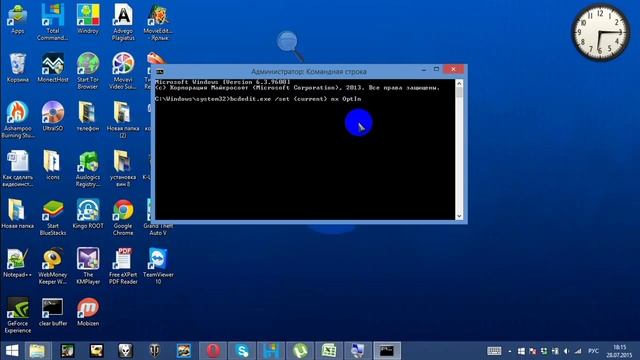Open the Новая папка (2) folder
The height and width of the screenshot is (360, 640).
(x=123, y=119)
